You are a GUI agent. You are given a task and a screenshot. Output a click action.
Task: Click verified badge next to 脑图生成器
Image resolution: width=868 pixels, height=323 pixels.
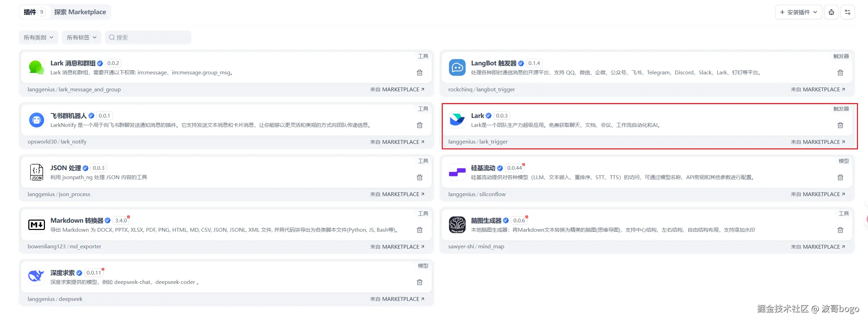[506, 221]
